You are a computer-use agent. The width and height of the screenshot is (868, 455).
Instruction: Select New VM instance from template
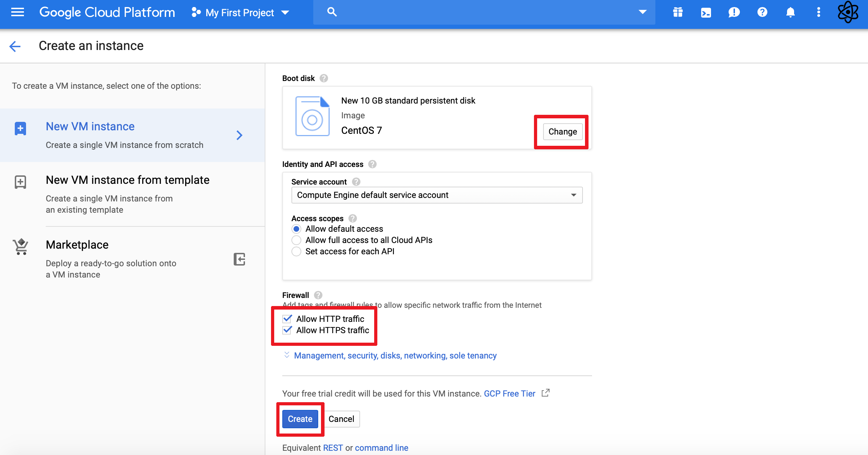pos(132,194)
